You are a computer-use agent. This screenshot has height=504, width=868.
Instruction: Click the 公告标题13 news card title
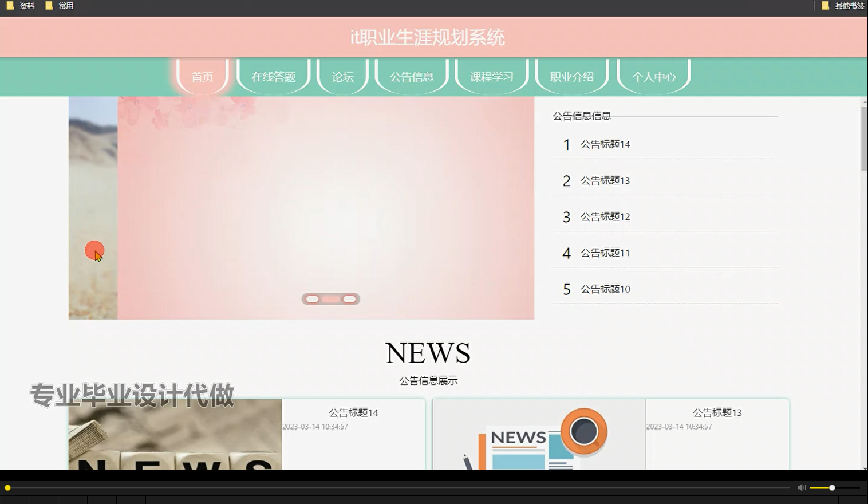tap(717, 412)
